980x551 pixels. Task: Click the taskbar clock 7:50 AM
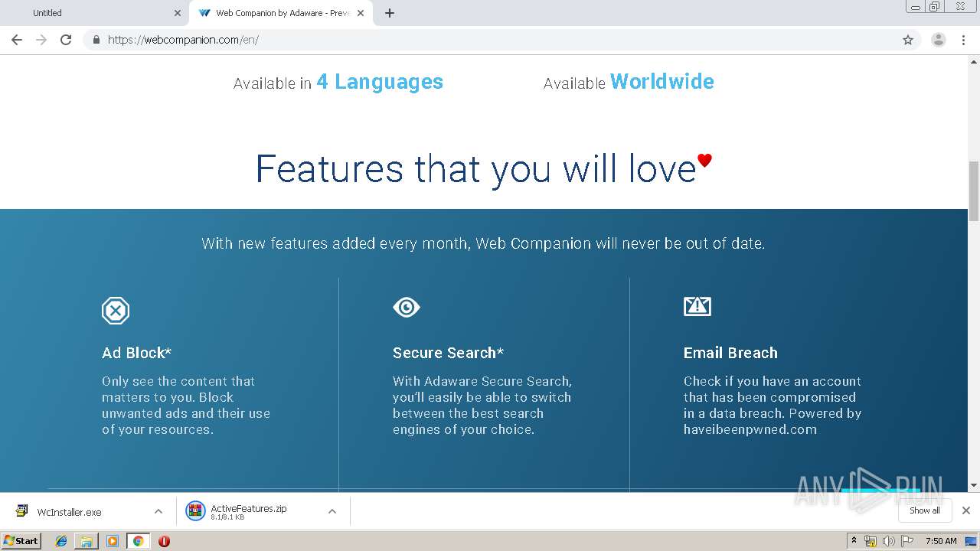pyautogui.click(x=941, y=541)
